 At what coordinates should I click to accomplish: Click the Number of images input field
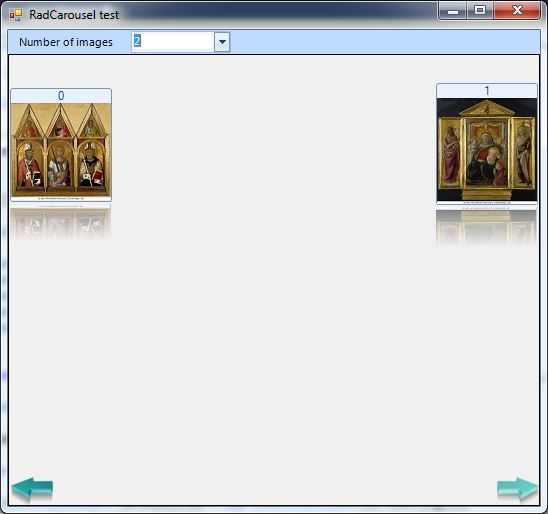pyautogui.click(x=172, y=42)
